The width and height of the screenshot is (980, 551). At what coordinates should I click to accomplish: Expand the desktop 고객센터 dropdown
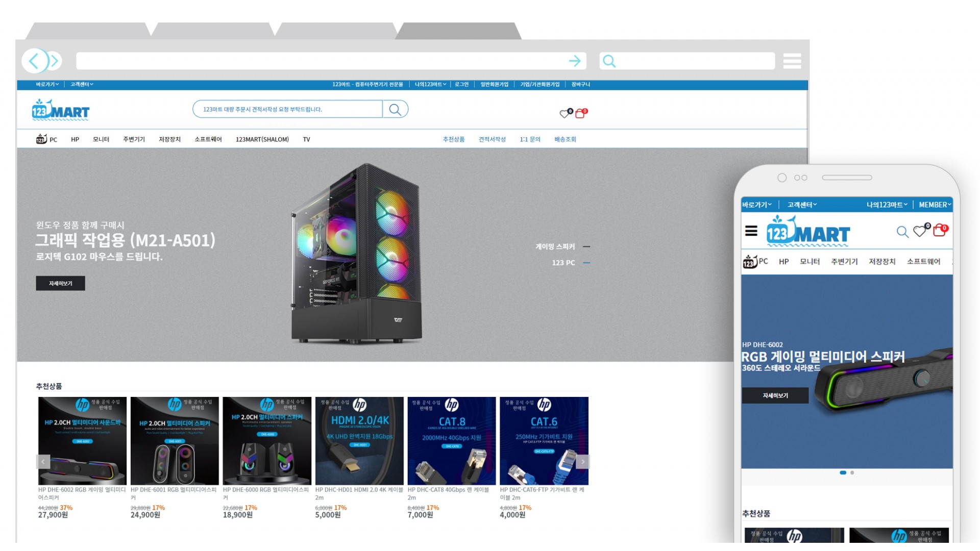[82, 84]
